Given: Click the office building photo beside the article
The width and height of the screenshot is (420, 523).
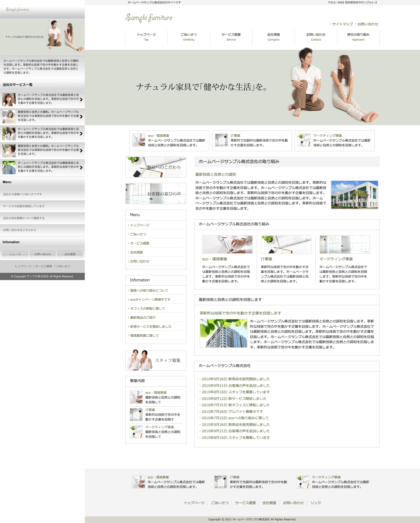Looking at the screenshot, I should 354,195.
